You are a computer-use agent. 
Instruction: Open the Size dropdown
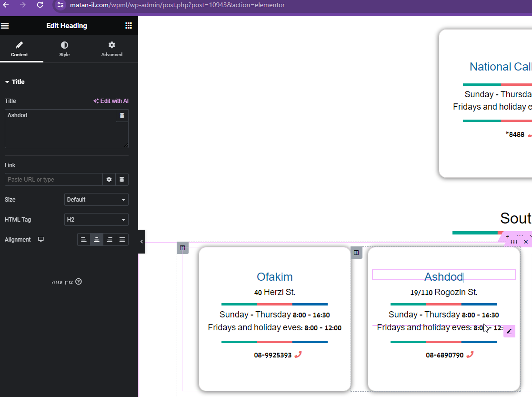[x=96, y=199]
